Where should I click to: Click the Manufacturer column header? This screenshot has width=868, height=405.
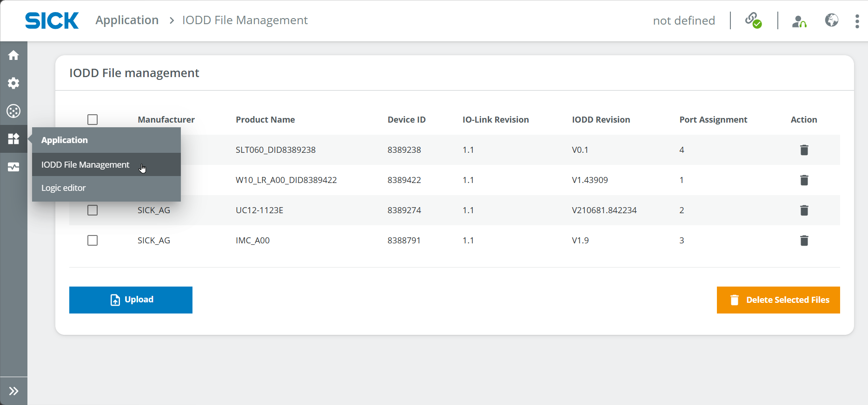[x=166, y=119]
